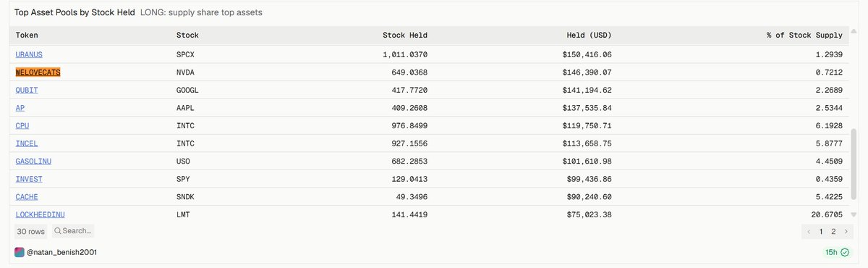868x268 pixels.
Task: Sort by the Token column header
Action: coord(27,35)
